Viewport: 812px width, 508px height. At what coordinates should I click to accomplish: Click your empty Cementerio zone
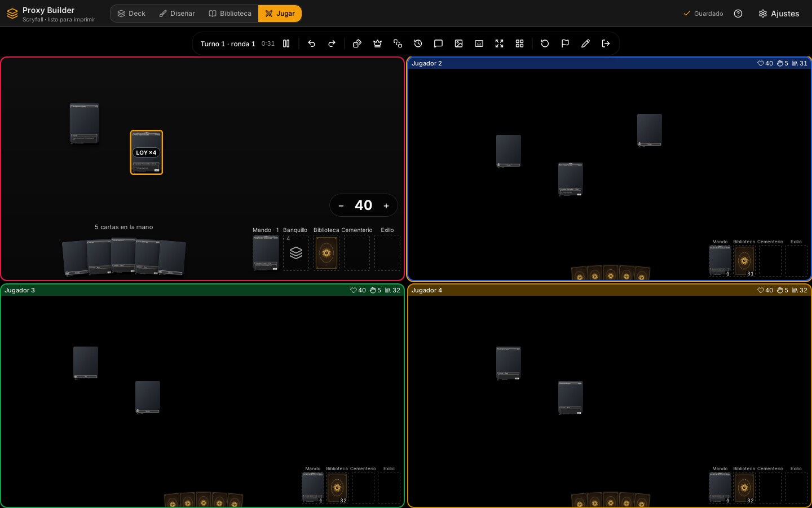click(357, 253)
